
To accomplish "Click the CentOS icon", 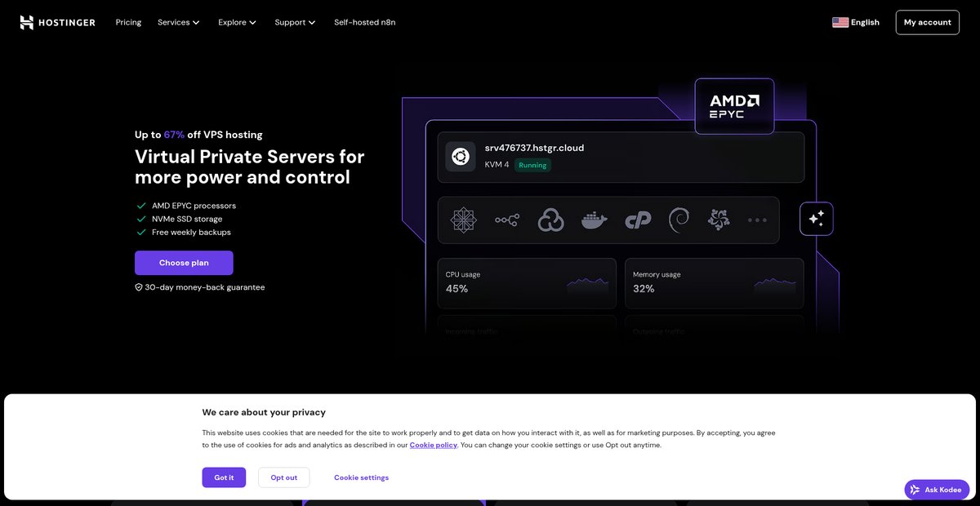I will pos(463,220).
